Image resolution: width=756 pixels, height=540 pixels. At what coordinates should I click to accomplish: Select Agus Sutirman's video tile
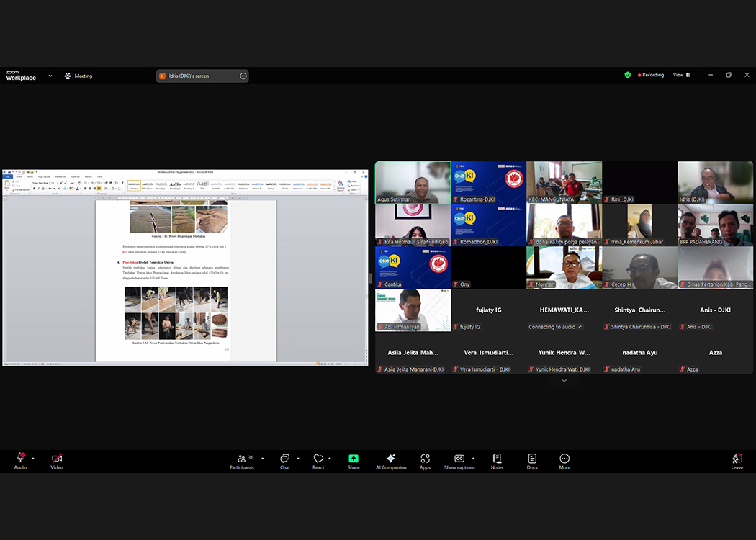point(413,182)
